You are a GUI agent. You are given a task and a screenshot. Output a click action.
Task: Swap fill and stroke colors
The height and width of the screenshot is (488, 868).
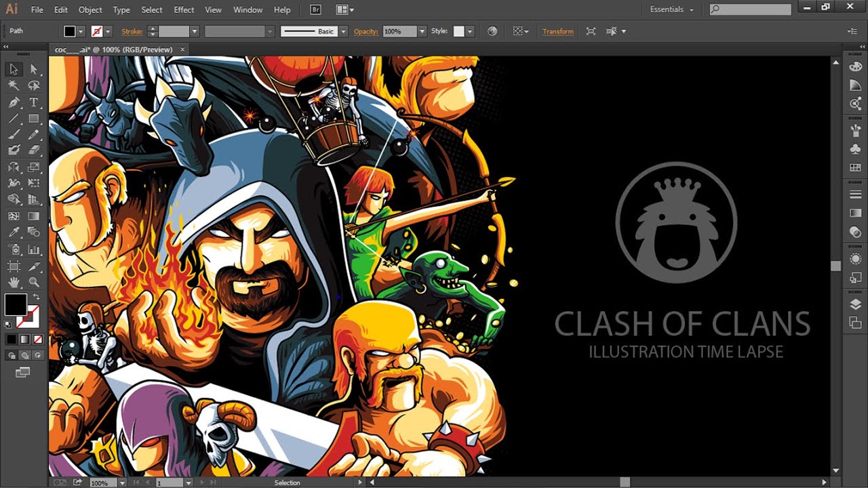pyautogui.click(x=36, y=297)
